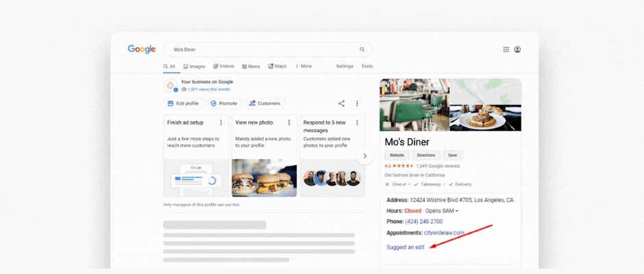Click the business profile avatar icon

[x=171, y=86]
